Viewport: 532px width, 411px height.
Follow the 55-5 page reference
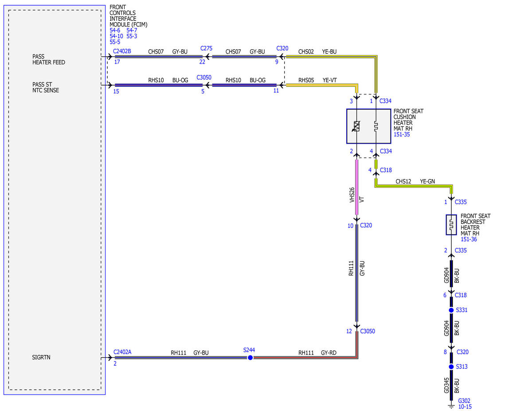pyautogui.click(x=115, y=42)
